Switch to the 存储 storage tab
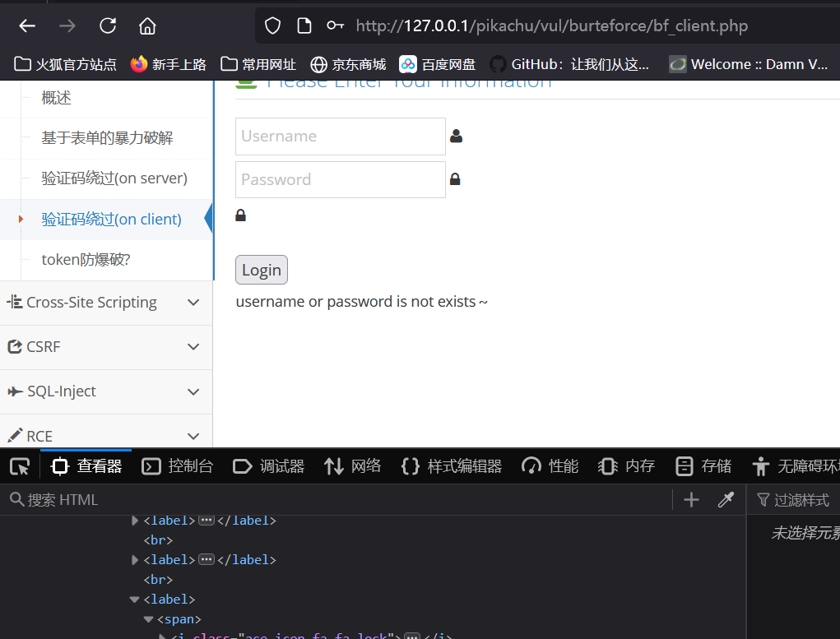The image size is (840, 639). tap(703, 466)
